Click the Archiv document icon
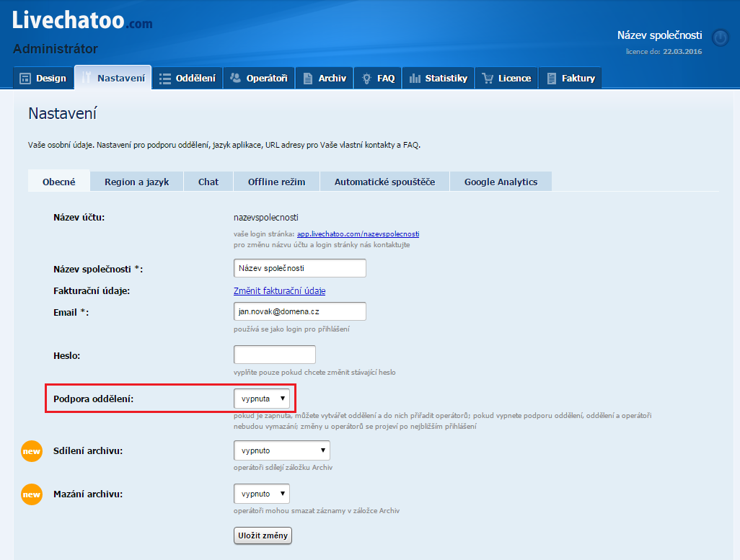The width and height of the screenshot is (740, 560). 308,78
